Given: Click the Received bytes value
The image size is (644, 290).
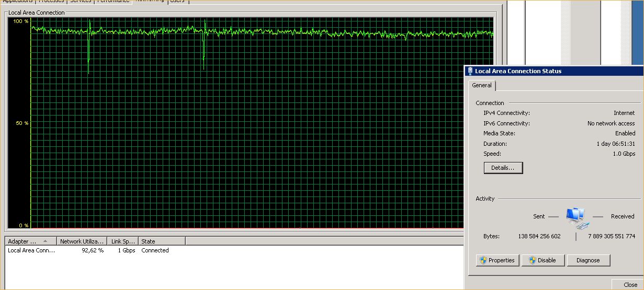Looking at the screenshot, I should [x=611, y=236].
